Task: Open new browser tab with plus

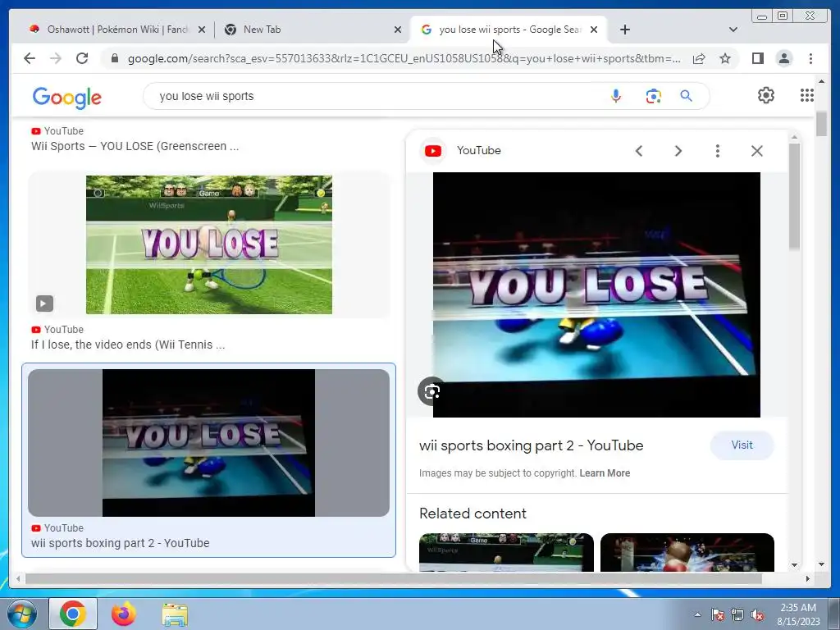Action: 624,30
